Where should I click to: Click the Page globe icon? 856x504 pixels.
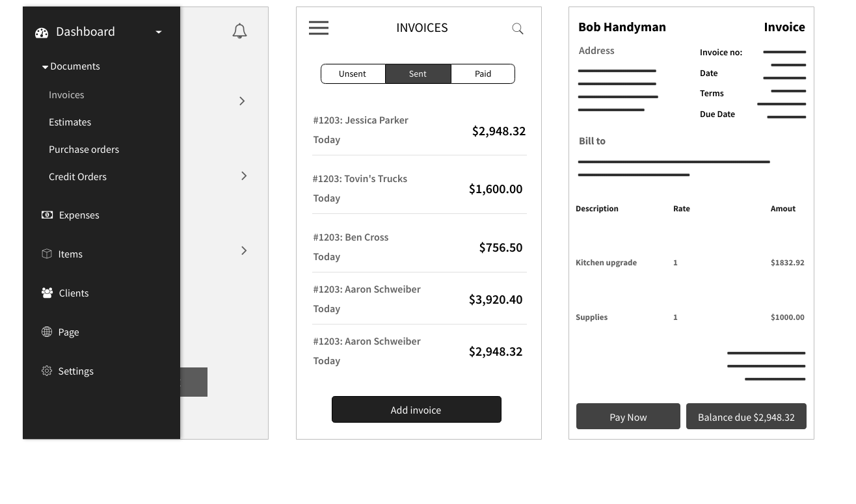[47, 332]
